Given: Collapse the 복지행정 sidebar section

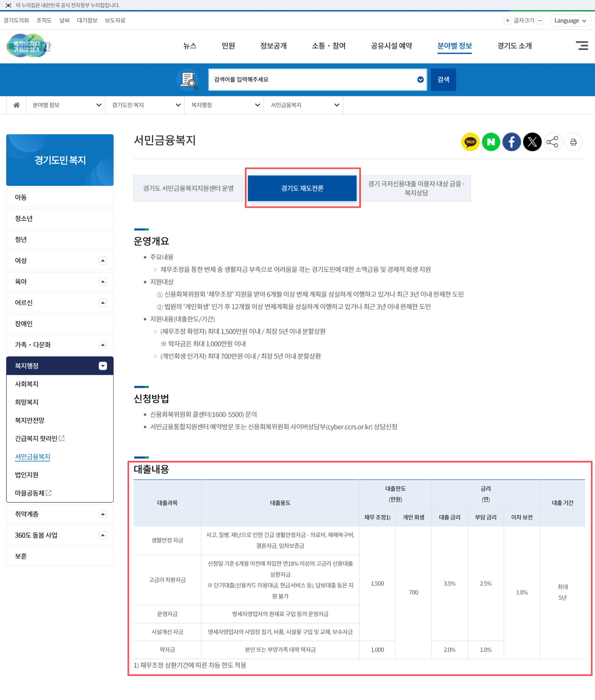Looking at the screenshot, I should 103,366.
